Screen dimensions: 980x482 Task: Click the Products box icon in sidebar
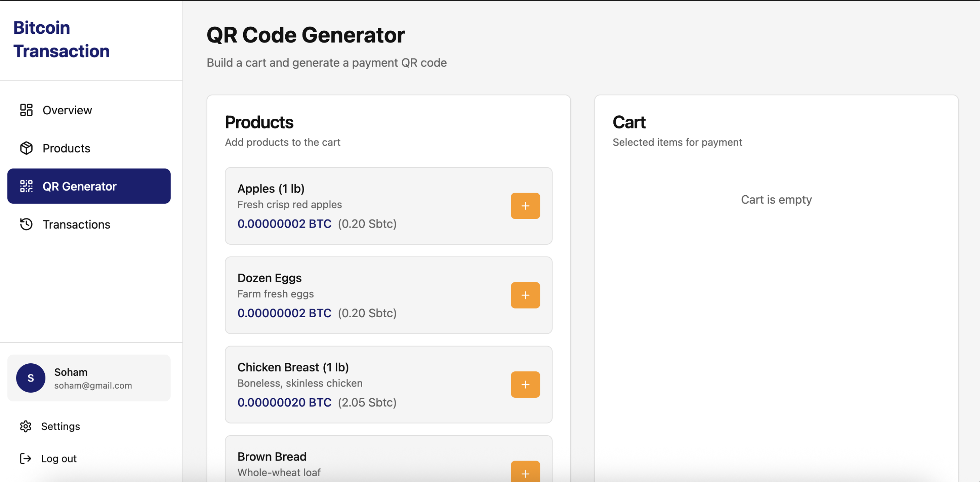(26, 148)
